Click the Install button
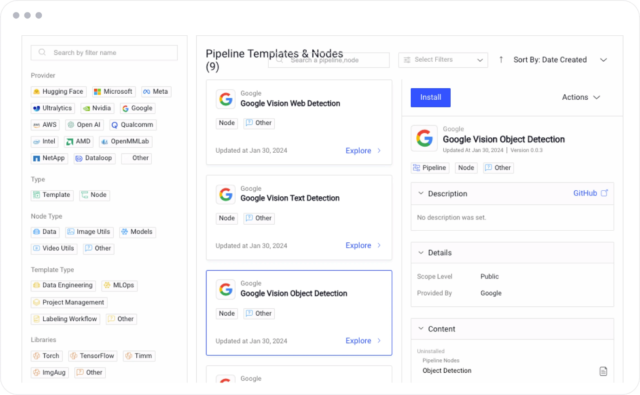 click(431, 98)
